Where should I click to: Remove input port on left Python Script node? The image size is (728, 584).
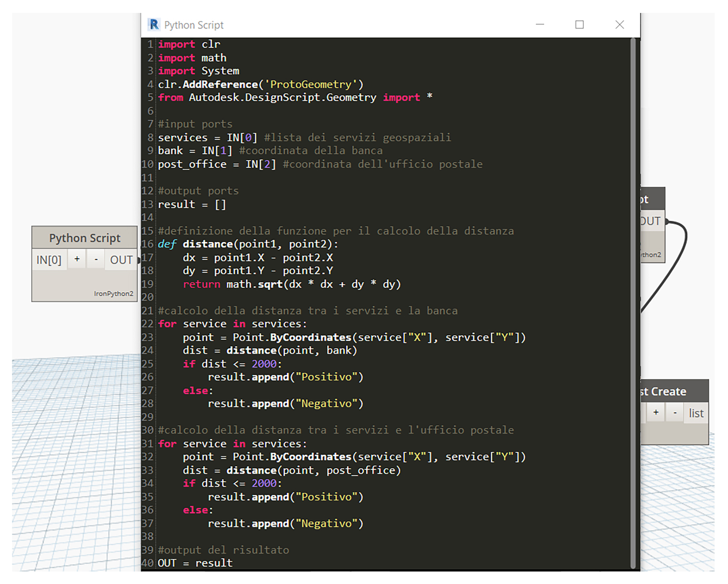[x=96, y=259]
